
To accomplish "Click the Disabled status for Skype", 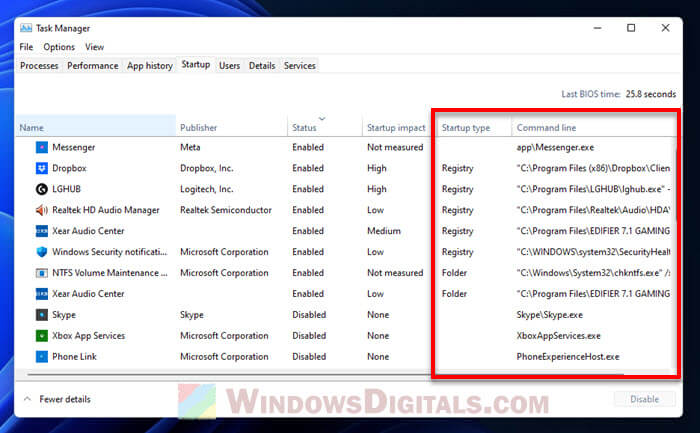I will 309,315.
